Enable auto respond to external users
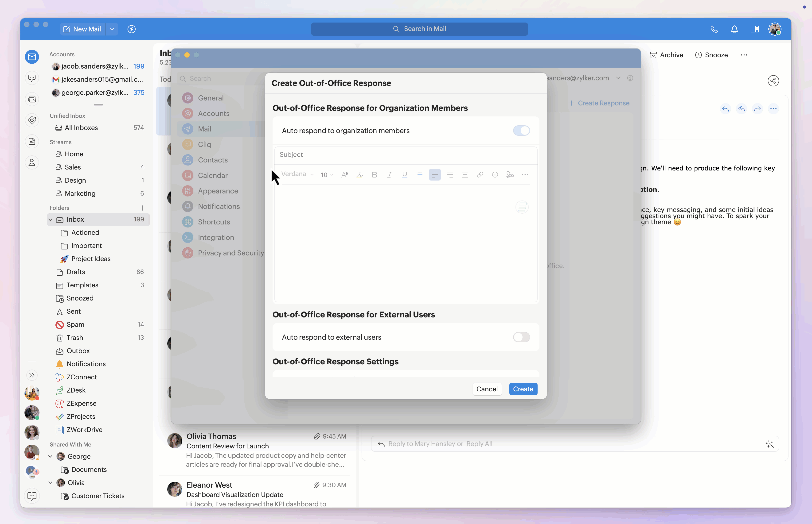This screenshot has width=812, height=524. (x=521, y=337)
